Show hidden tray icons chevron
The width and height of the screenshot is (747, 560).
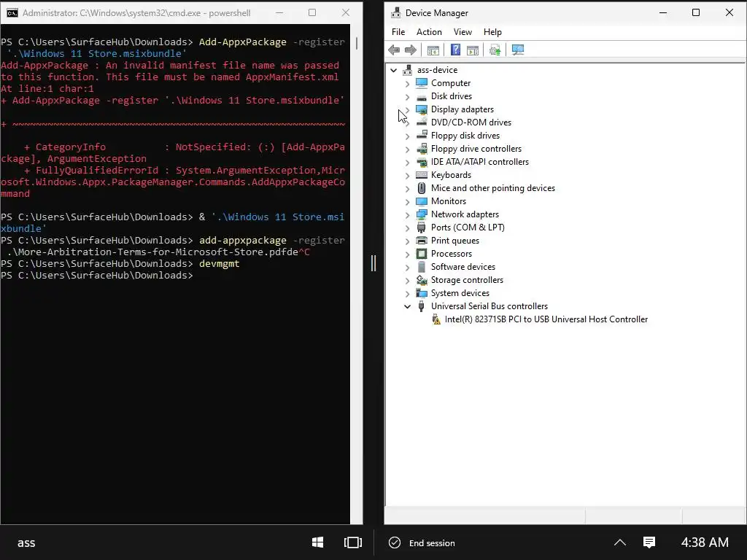tap(620, 542)
